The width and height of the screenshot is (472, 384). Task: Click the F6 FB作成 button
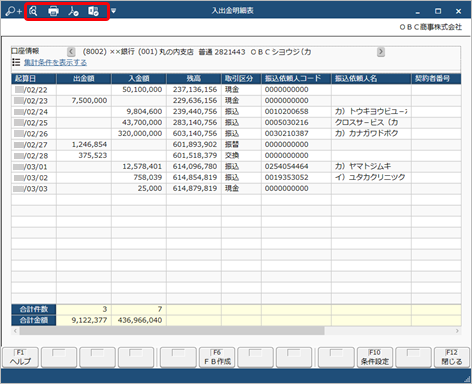click(217, 358)
